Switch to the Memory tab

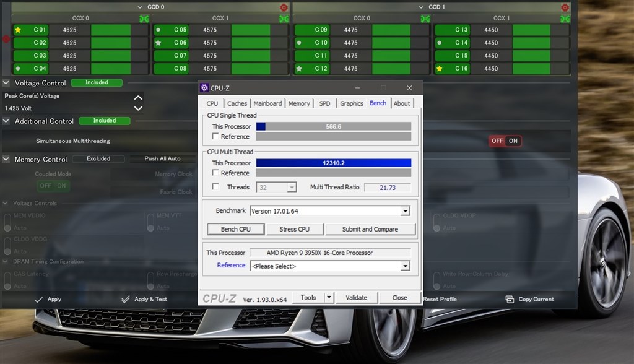(299, 103)
